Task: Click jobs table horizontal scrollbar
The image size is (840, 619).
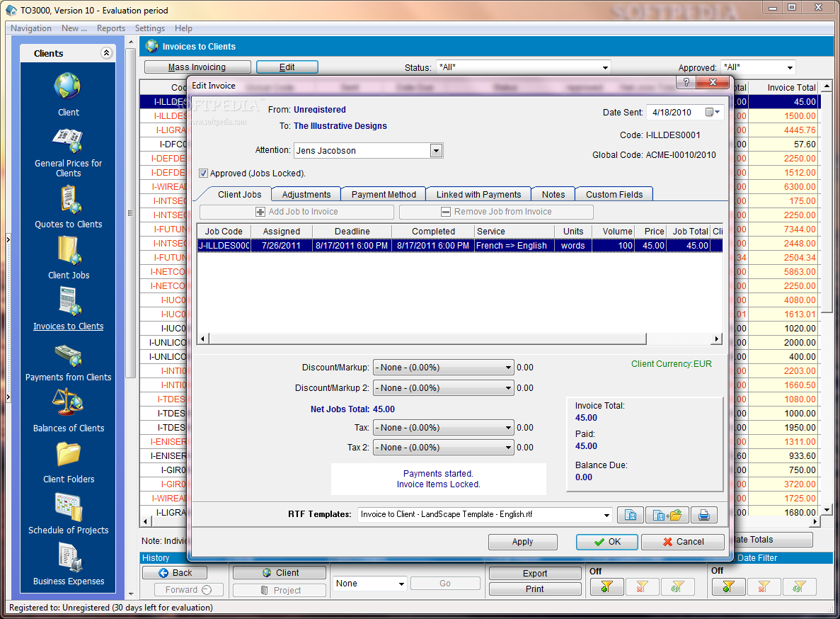Action: pyautogui.click(x=427, y=339)
